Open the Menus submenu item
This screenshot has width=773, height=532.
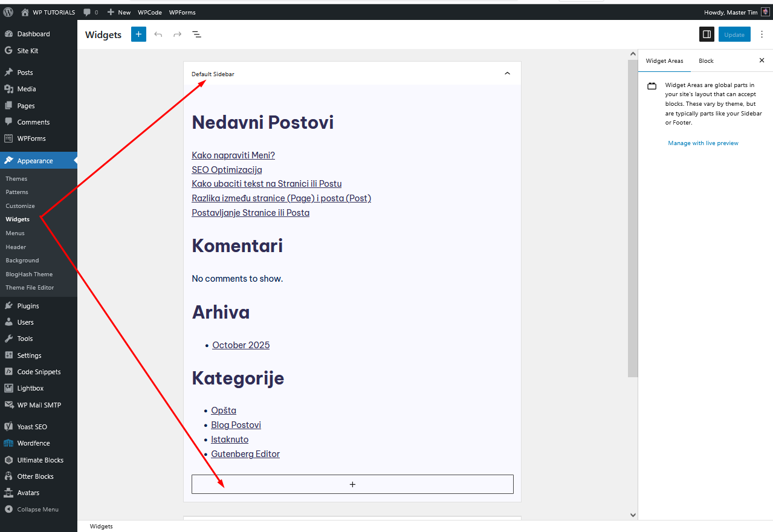(x=15, y=233)
